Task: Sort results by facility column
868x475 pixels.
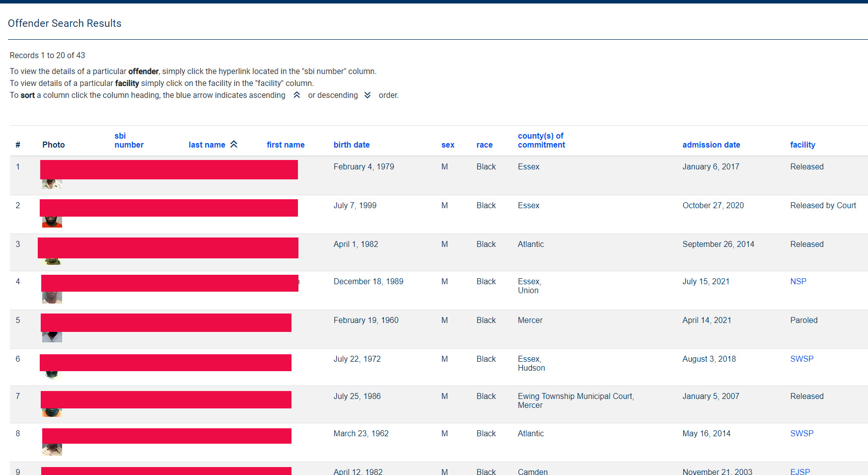Action: tap(802, 145)
